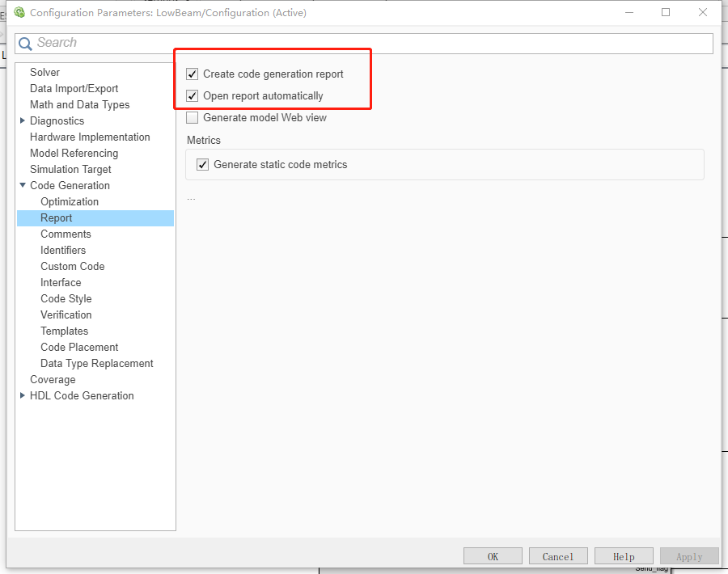The image size is (728, 574).
Task: Confirm settings with OK button
Action: 493,556
